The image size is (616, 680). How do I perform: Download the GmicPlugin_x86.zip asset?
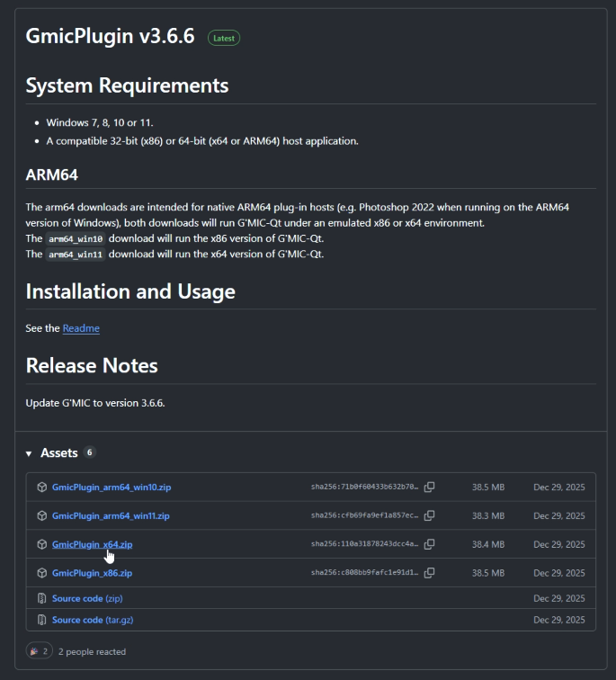point(92,573)
